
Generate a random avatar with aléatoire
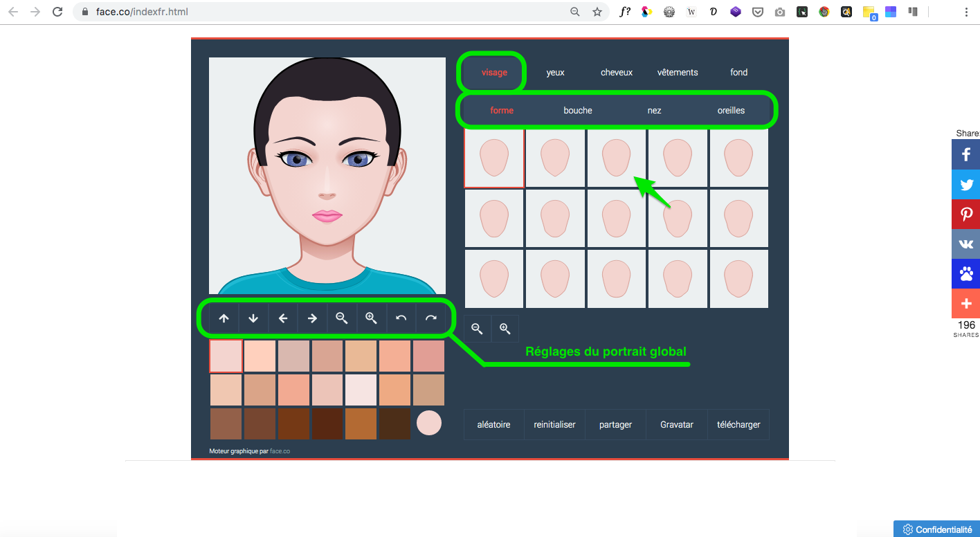pos(494,424)
